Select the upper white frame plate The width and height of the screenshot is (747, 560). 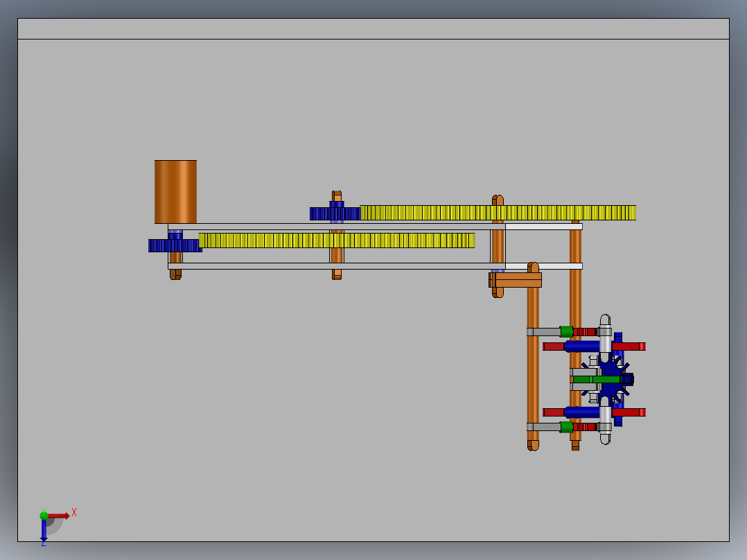pos(375,227)
